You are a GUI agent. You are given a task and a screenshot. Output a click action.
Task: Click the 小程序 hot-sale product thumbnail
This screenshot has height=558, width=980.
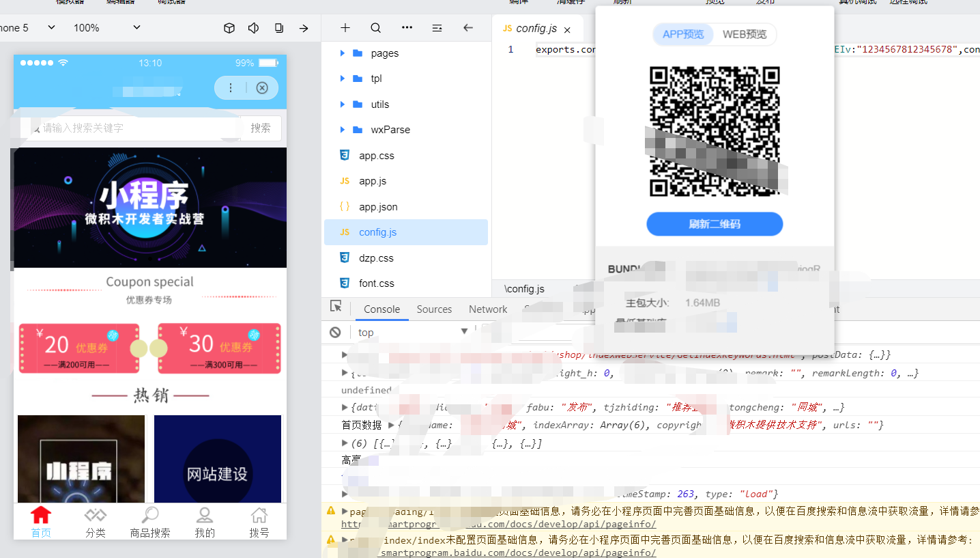81,459
